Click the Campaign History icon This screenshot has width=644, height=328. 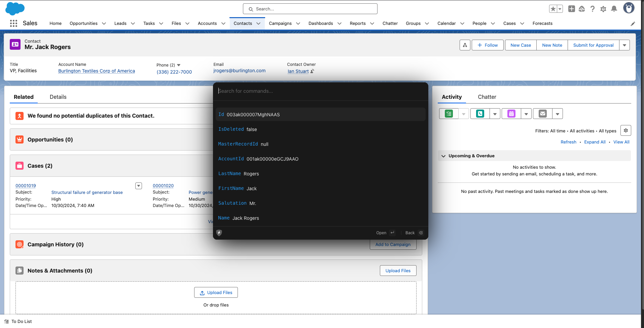[20, 244]
